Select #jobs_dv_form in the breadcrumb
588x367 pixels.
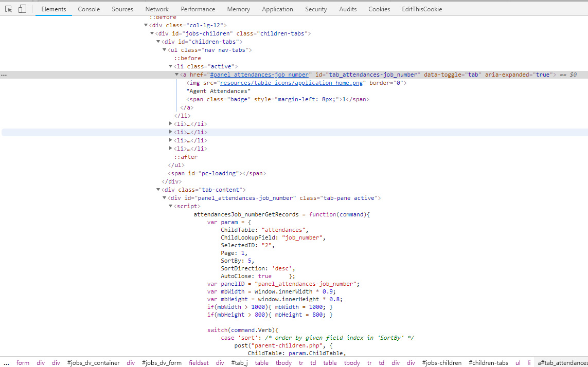(162, 363)
